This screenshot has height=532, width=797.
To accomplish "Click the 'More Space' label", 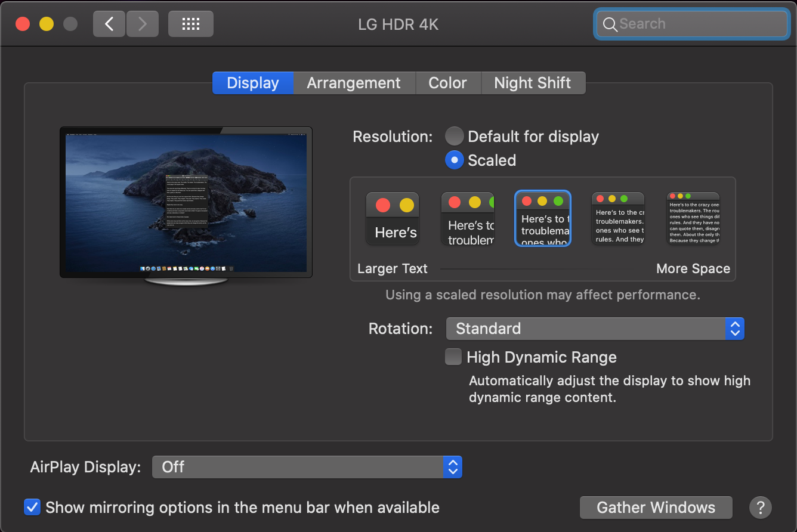I will [x=693, y=269].
